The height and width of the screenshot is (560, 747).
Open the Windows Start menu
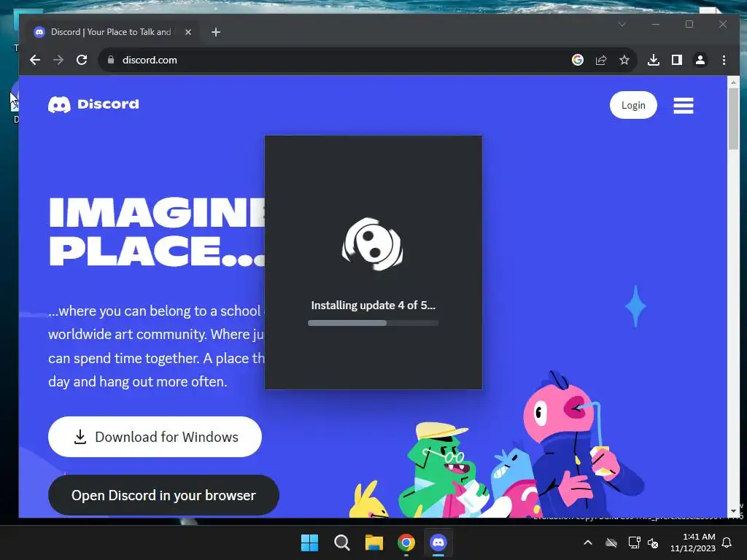[x=309, y=542]
